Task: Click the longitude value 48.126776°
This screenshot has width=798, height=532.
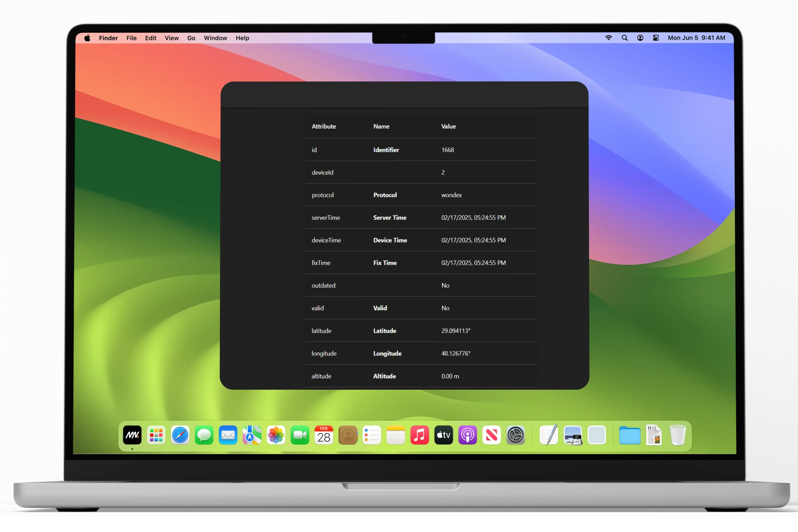Action: click(x=456, y=353)
